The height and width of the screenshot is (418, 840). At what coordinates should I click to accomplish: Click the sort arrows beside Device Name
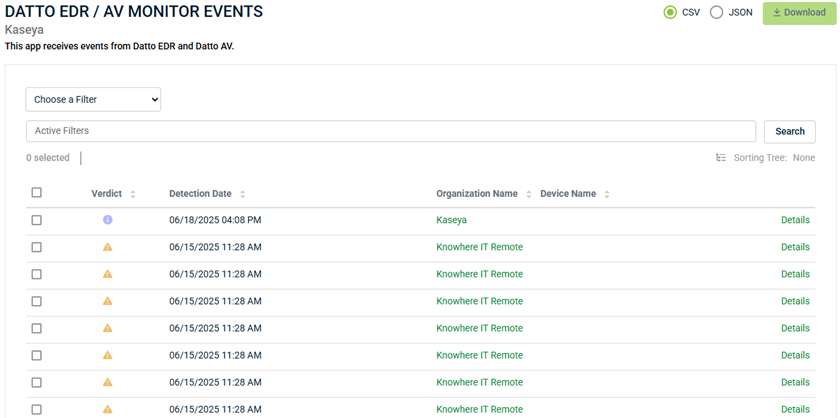607,195
